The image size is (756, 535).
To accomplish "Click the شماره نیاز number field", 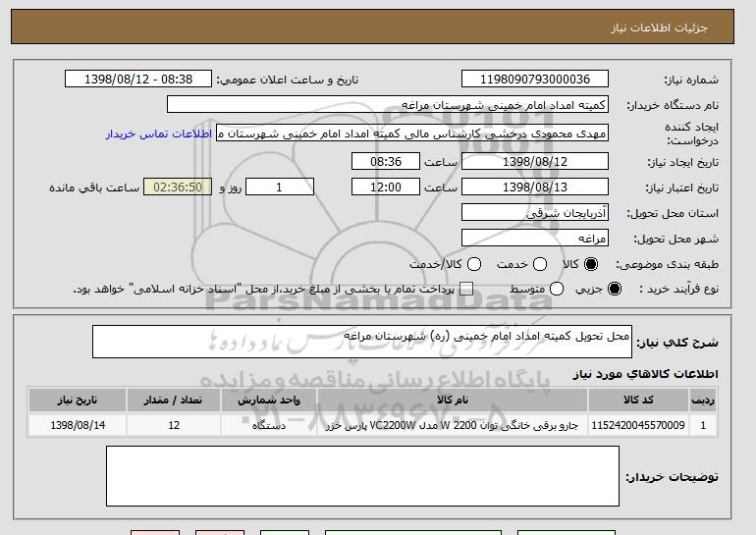I will [533, 80].
